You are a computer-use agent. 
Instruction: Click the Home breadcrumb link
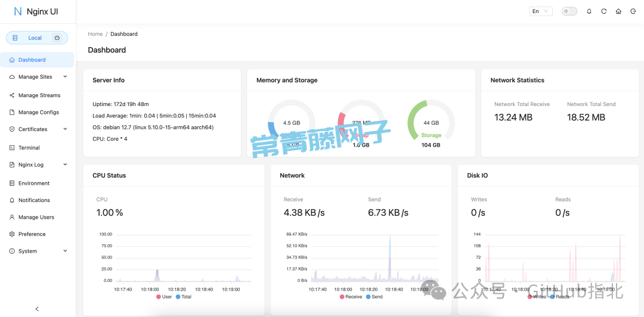[x=95, y=34]
